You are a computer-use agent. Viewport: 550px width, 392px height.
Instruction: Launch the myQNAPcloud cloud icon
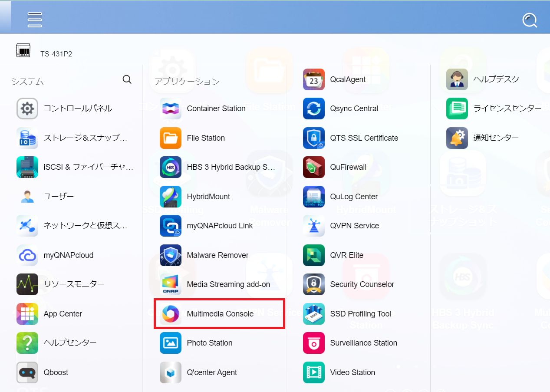[x=27, y=255]
